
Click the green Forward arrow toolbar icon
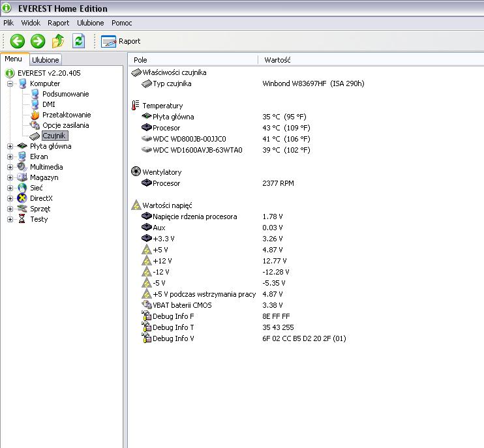38,41
